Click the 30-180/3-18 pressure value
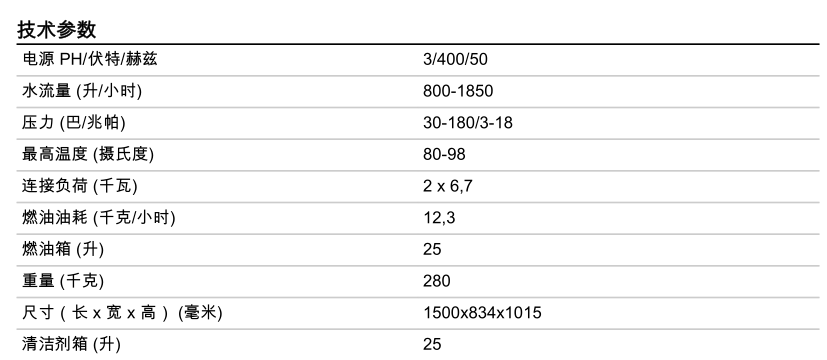Screen dimensions: 827x360 point(468,122)
